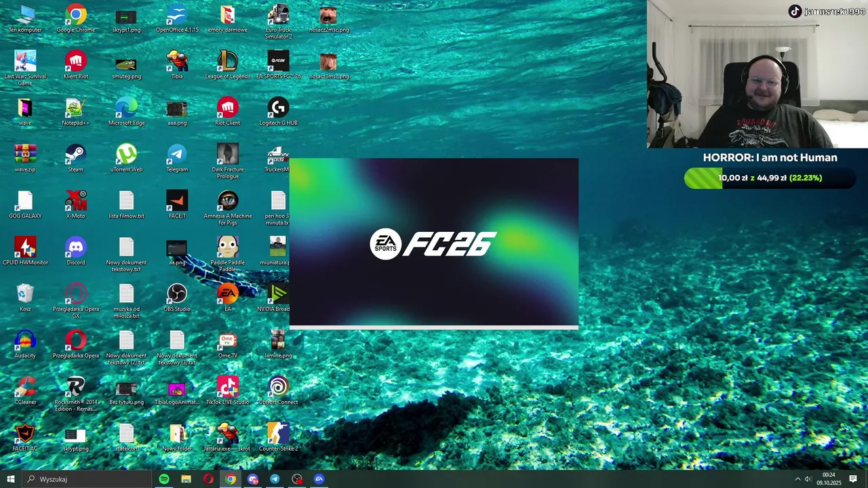Select the Notepad++ desktop icon
Image resolution: width=868 pixels, height=488 pixels.
pyautogui.click(x=75, y=112)
